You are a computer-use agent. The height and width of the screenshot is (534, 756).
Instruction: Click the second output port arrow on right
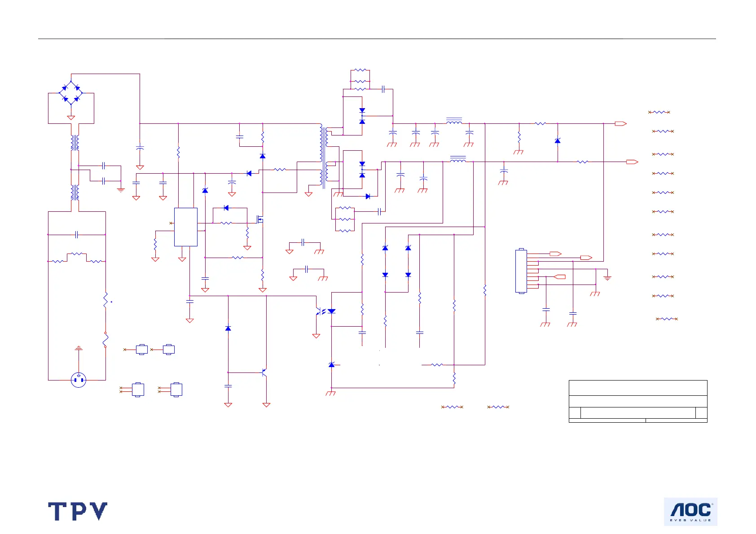pyautogui.click(x=632, y=162)
